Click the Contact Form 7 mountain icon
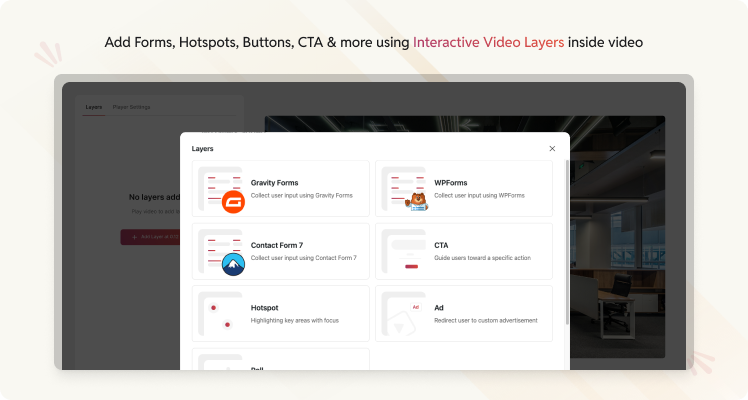The height and width of the screenshot is (400, 748). point(232,264)
